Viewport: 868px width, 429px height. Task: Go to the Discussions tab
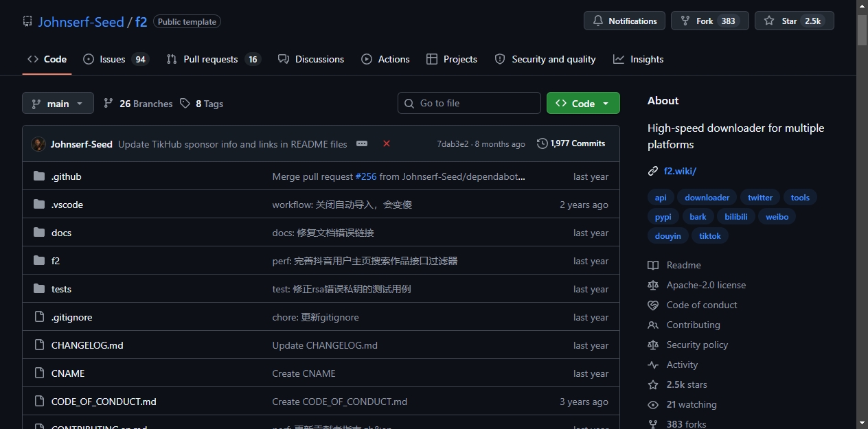click(x=311, y=59)
